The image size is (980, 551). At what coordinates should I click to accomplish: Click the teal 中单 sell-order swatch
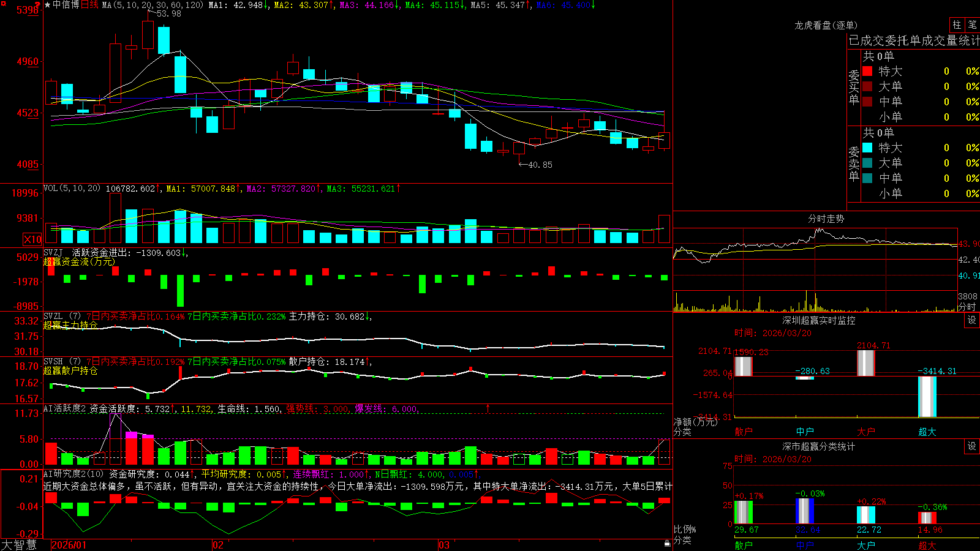click(x=867, y=178)
